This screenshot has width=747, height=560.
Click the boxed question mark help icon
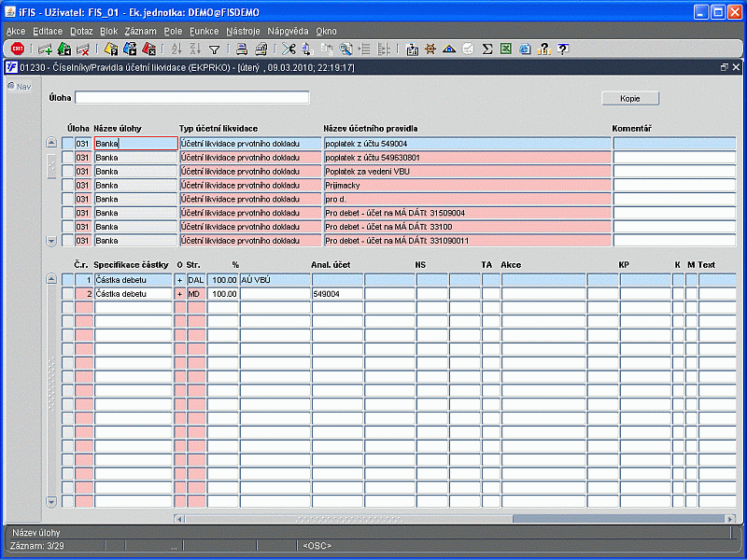563,49
